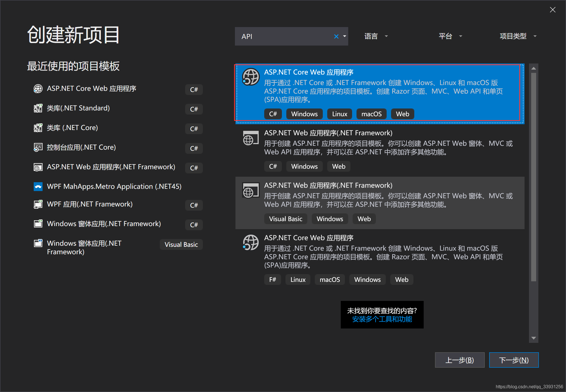566x392 pixels.
Task: Click the globe icon of the F# ASP.NET Core template
Action: (x=251, y=243)
